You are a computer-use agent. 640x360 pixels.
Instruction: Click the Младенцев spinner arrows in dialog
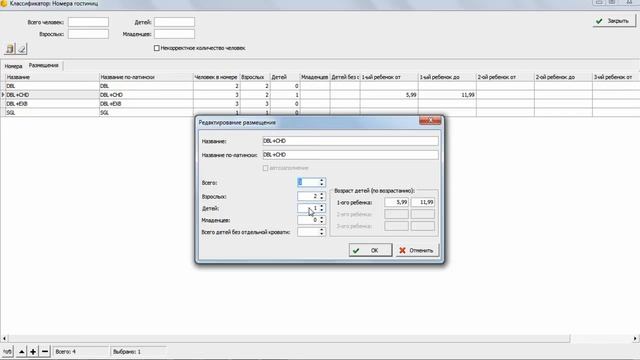coord(322,220)
